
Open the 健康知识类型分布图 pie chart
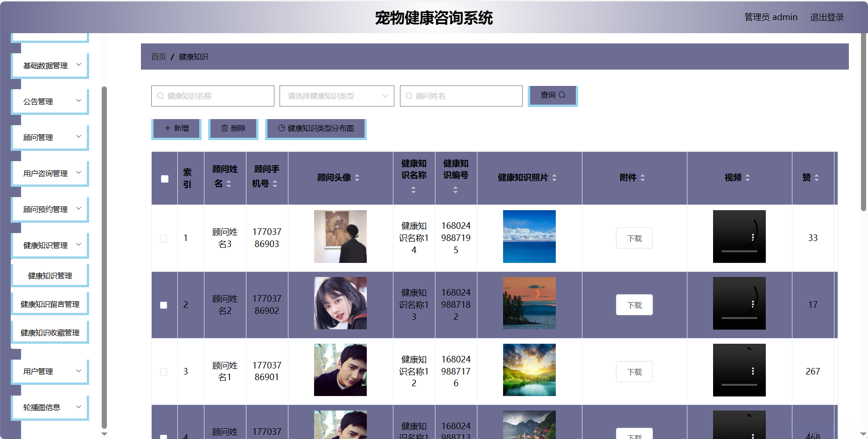[315, 128]
